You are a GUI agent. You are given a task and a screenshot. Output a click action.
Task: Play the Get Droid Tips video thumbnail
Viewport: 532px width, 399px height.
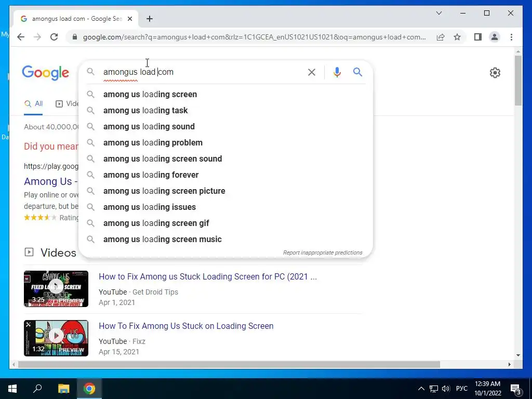tap(56, 289)
